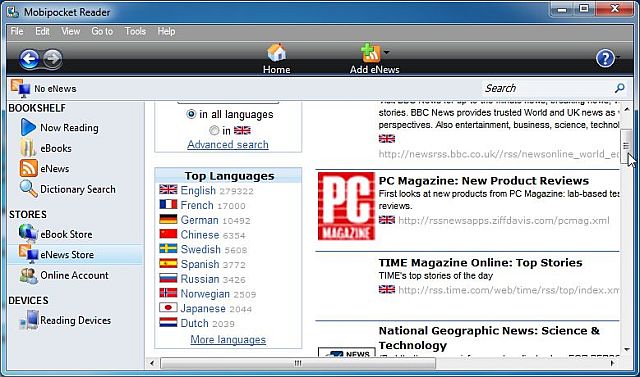Image resolution: width=640 pixels, height=377 pixels.
Task: Open the Help menu
Action: pos(166,31)
